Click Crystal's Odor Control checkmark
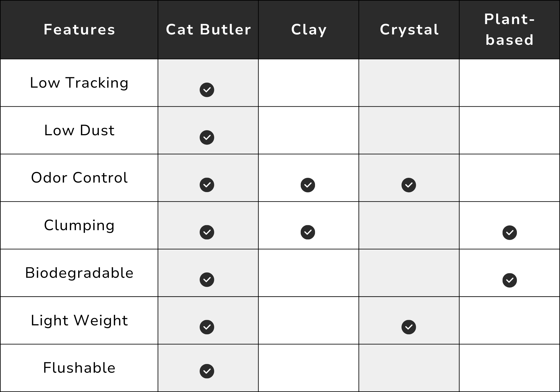560x392 pixels. click(409, 185)
